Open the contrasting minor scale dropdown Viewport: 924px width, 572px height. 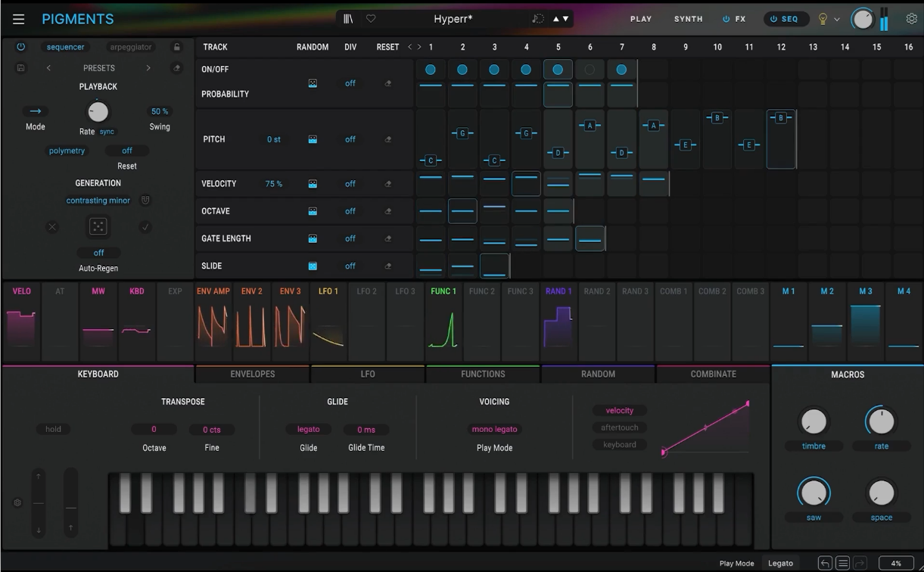tap(98, 201)
